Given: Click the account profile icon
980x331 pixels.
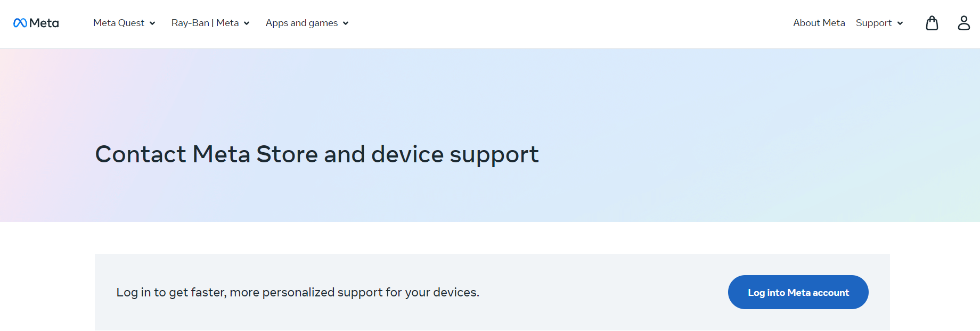Looking at the screenshot, I should tap(964, 23).
